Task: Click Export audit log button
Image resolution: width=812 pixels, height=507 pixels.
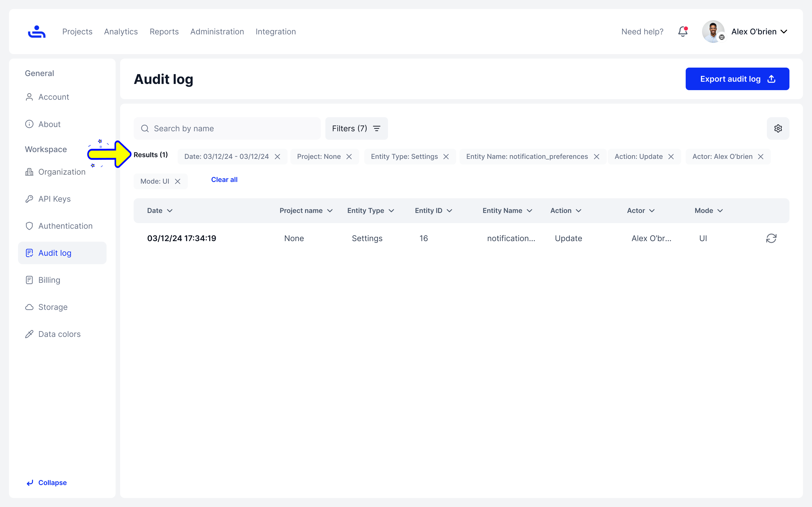Action: [x=737, y=79]
